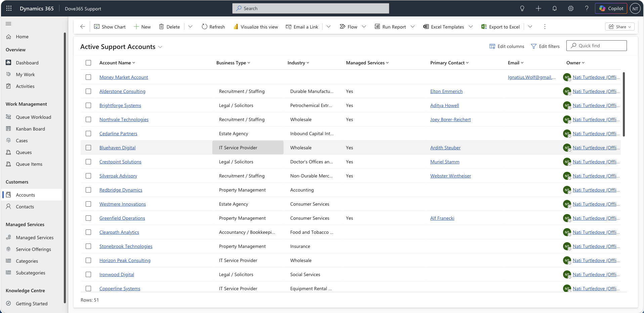The width and height of the screenshot is (644, 313).
Task: Expand the Run Report chevron
Action: 413,27
